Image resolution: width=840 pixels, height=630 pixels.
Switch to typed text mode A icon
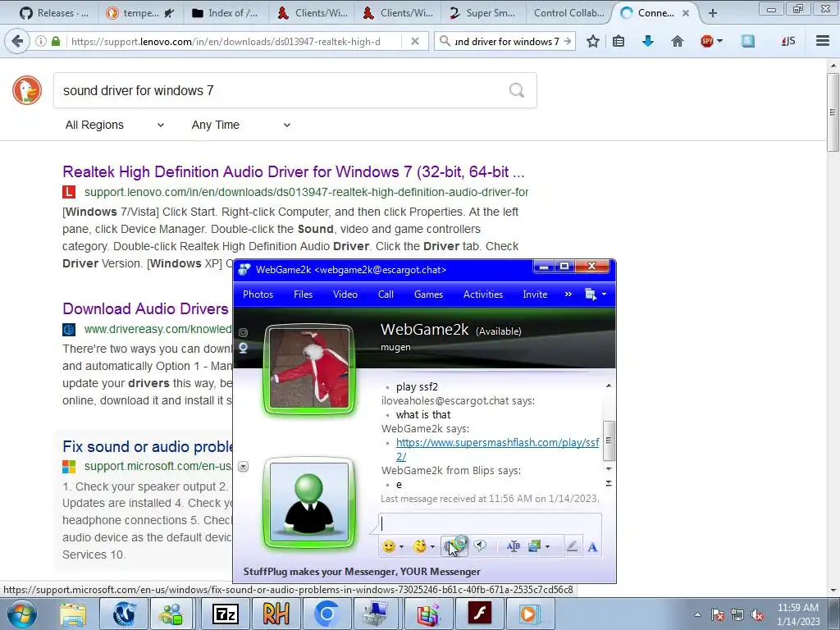[592, 547]
